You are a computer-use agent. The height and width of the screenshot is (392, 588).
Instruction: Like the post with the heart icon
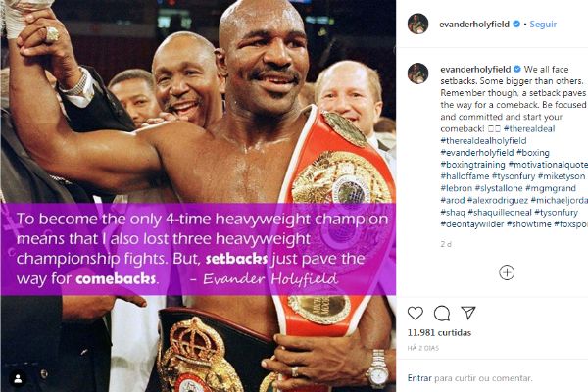click(x=416, y=313)
